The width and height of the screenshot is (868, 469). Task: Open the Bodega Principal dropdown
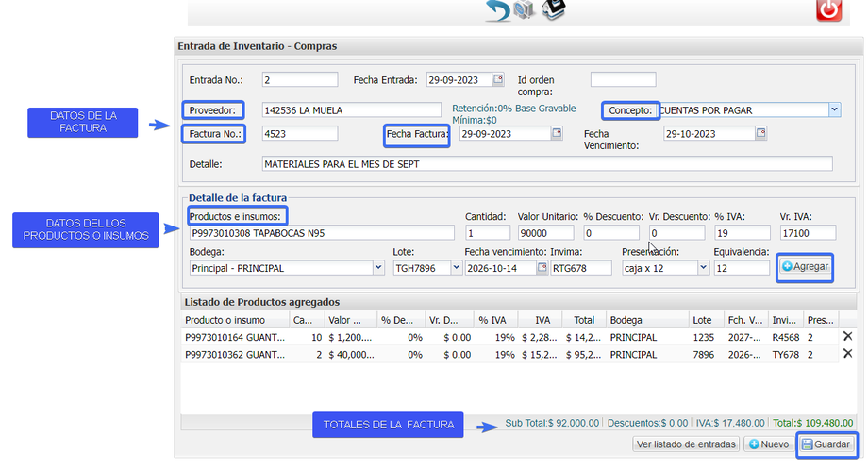[x=378, y=268]
